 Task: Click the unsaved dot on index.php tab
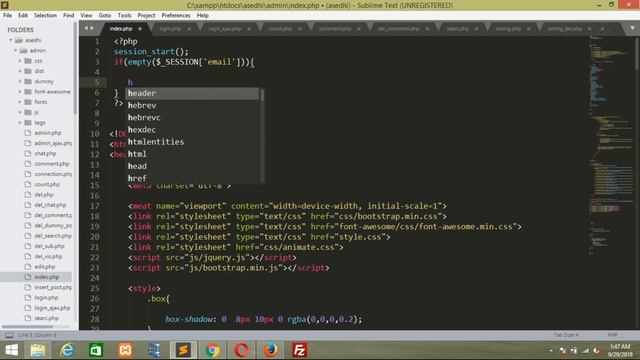[x=140, y=29]
